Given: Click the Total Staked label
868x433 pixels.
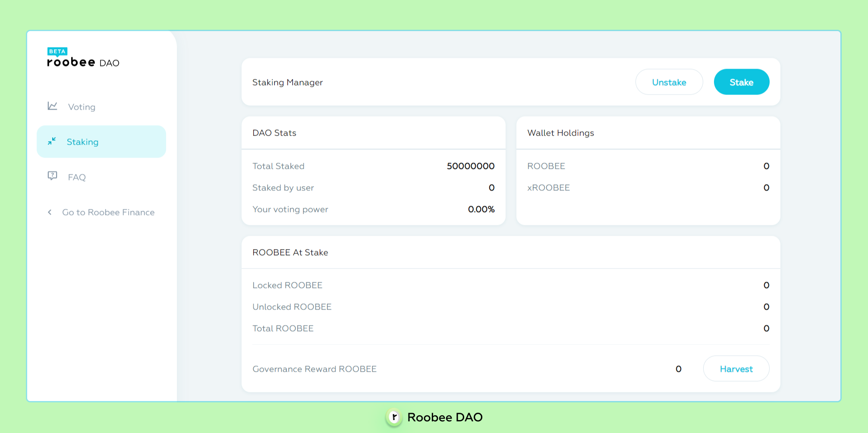Looking at the screenshot, I should (278, 166).
